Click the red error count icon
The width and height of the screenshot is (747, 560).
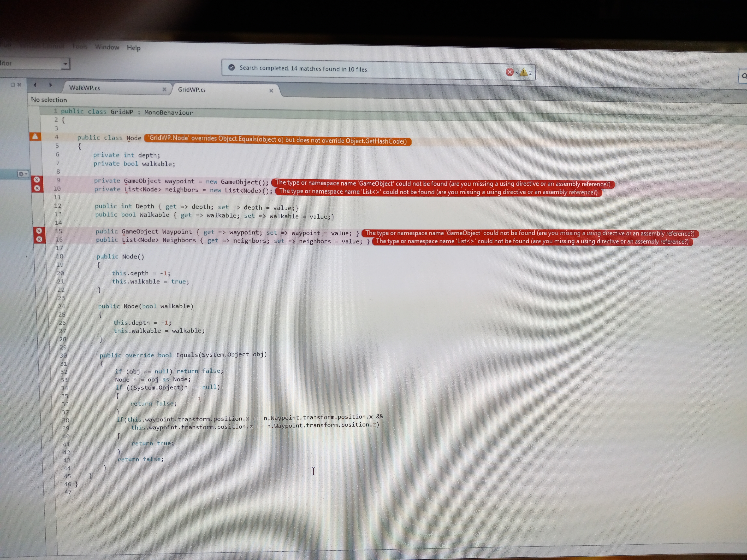pyautogui.click(x=510, y=72)
